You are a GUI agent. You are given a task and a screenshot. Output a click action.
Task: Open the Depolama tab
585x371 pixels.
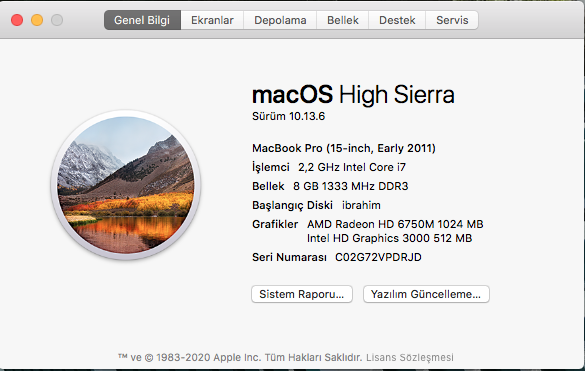pos(280,20)
